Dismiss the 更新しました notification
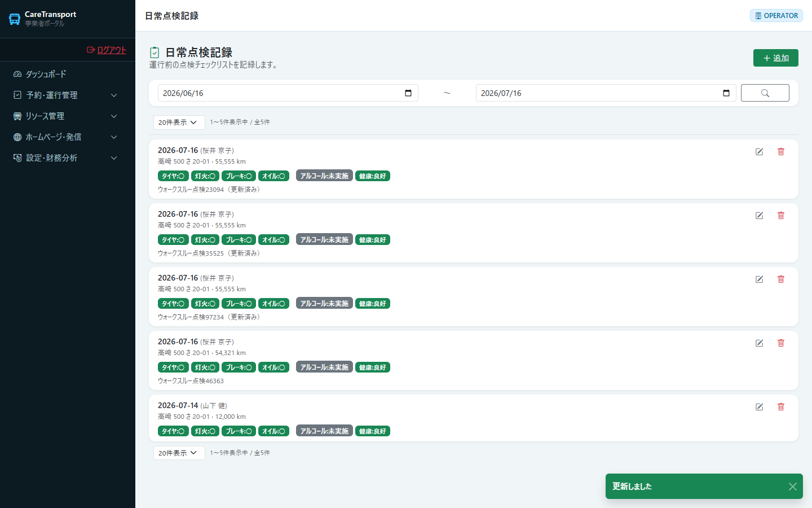The width and height of the screenshot is (812, 508). (x=793, y=487)
